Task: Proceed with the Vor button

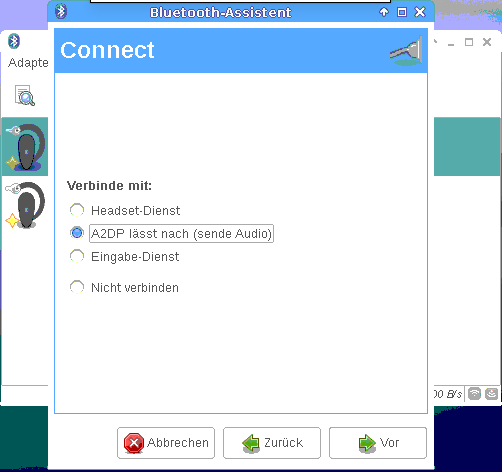Action: [x=378, y=443]
